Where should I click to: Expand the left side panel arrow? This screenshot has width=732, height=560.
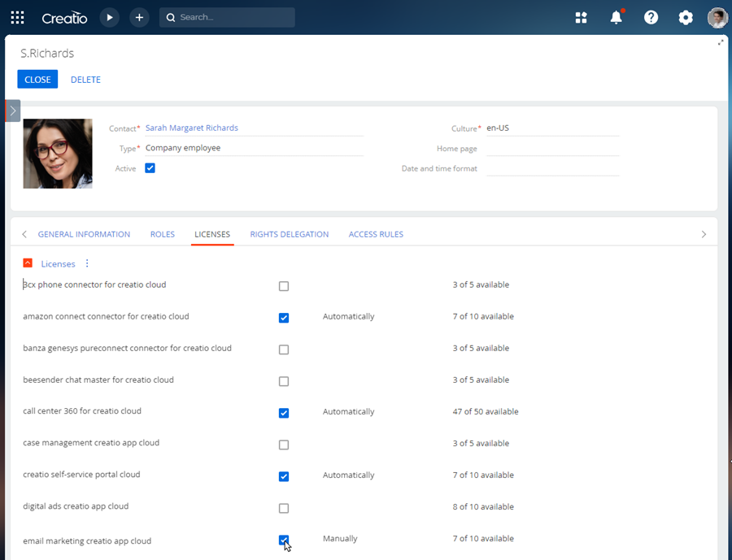(12, 111)
